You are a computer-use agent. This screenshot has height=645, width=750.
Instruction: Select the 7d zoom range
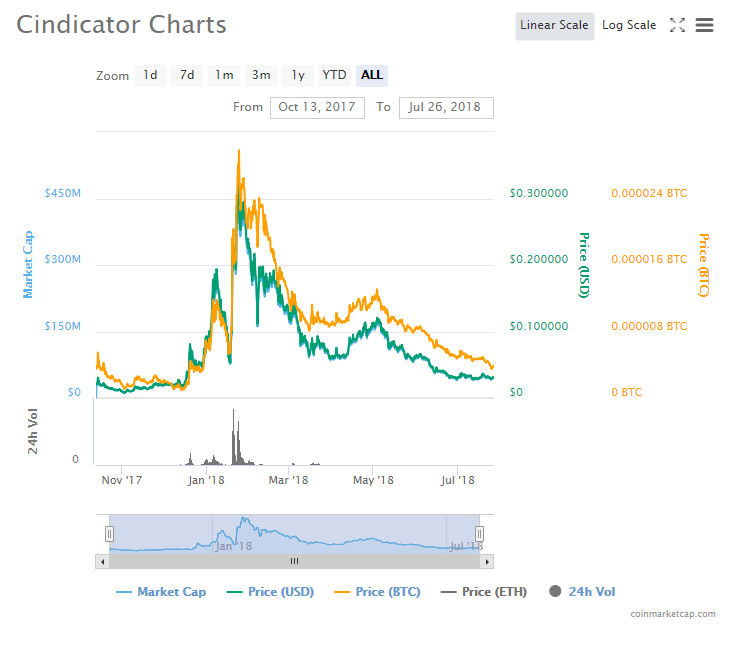click(187, 76)
